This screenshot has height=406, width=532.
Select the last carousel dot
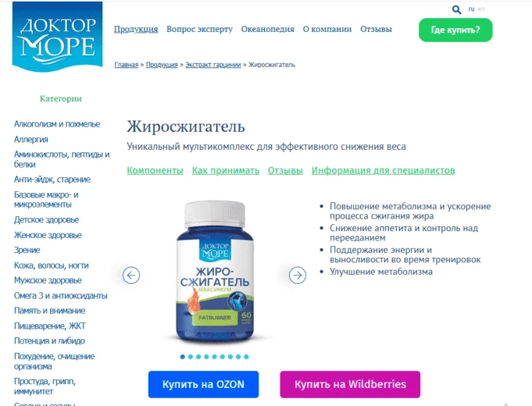click(246, 357)
